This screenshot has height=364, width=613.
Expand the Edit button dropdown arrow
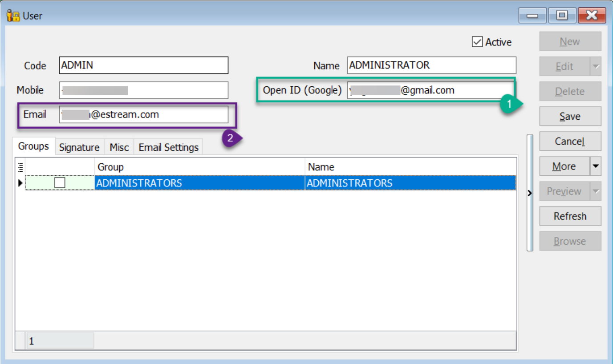(x=596, y=67)
